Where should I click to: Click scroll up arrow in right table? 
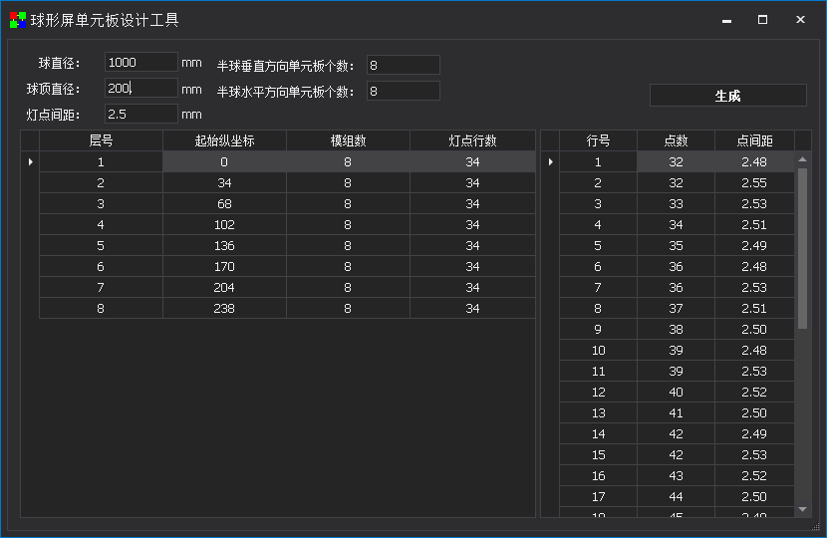click(x=802, y=160)
